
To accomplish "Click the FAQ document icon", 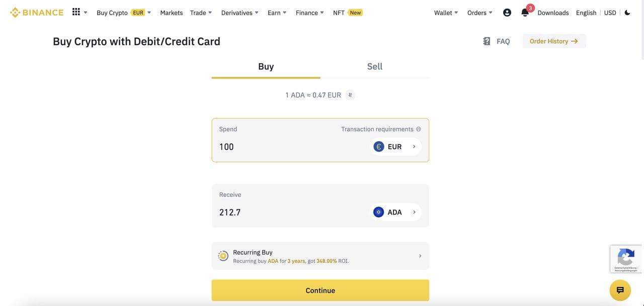I will coord(487,41).
